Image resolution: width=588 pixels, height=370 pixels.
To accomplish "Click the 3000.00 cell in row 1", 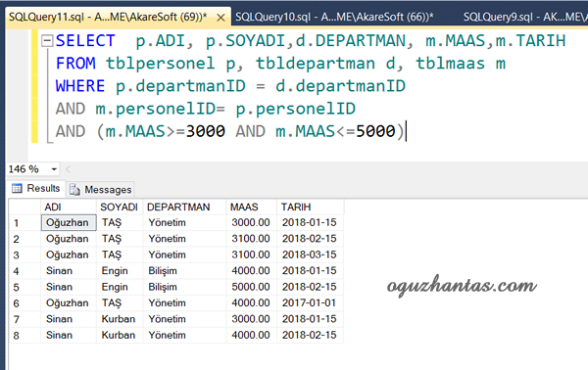I will click(252, 222).
